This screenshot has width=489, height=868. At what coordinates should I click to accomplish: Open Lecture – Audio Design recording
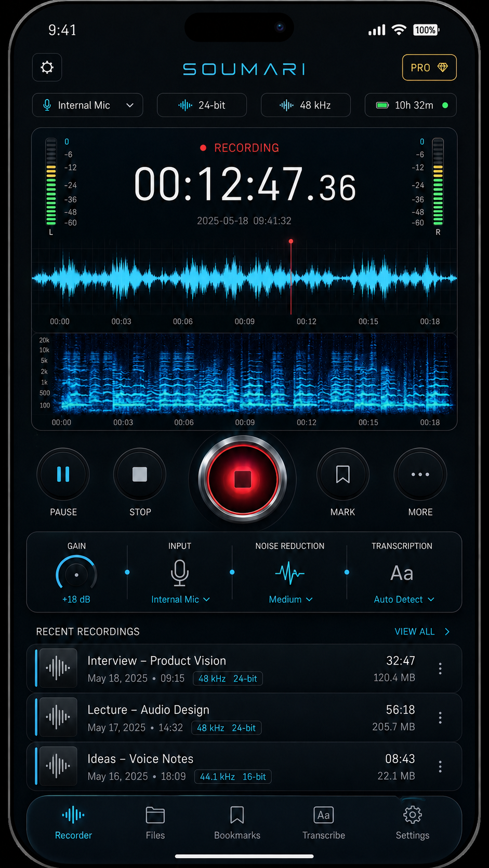pyautogui.click(x=244, y=717)
